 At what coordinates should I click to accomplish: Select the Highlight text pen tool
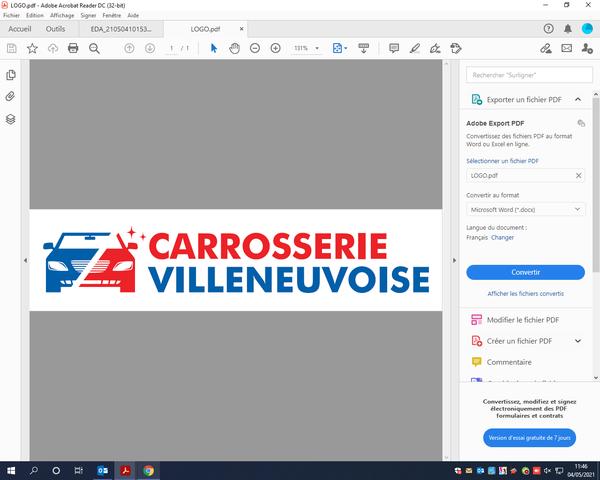414,48
